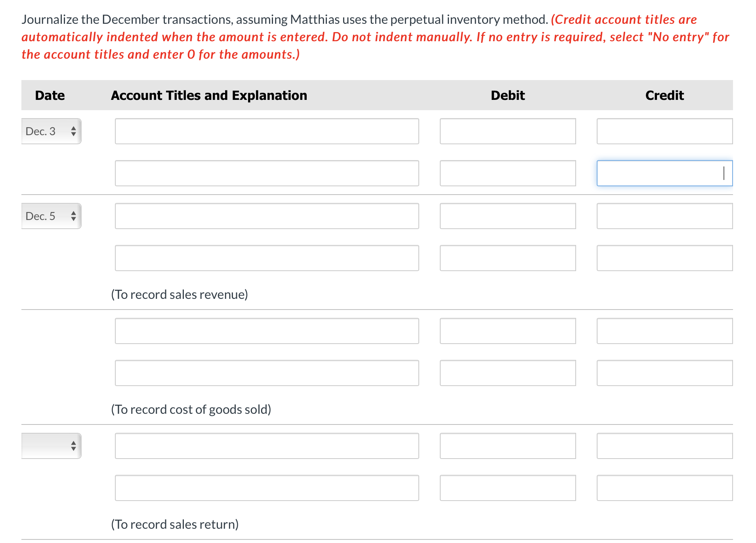
Task: Click first debit field of sales return entry
Action: click(x=508, y=446)
